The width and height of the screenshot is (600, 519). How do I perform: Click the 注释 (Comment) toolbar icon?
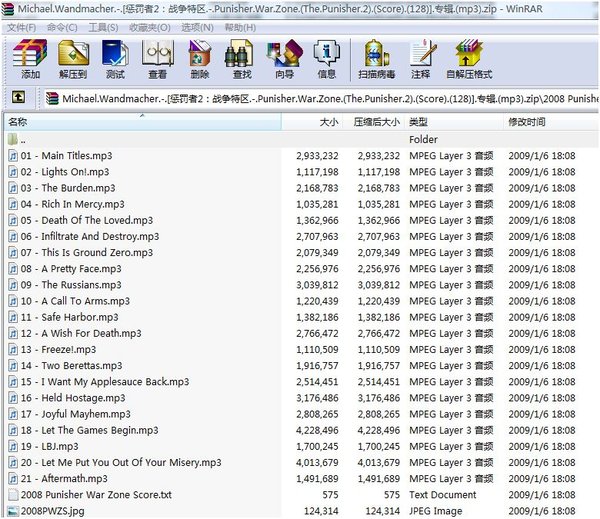point(423,54)
